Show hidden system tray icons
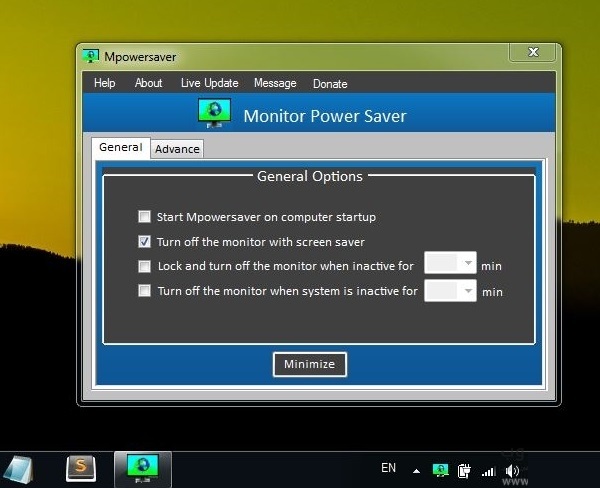The width and height of the screenshot is (600, 488). click(416, 469)
